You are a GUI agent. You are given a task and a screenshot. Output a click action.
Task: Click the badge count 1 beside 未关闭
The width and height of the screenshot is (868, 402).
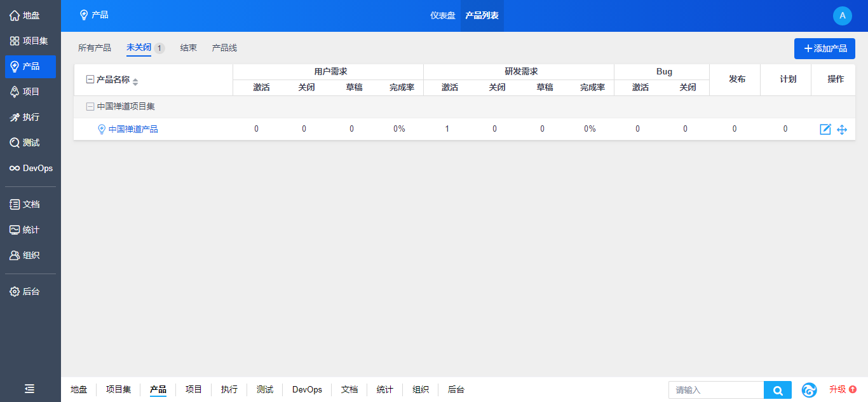pos(159,48)
